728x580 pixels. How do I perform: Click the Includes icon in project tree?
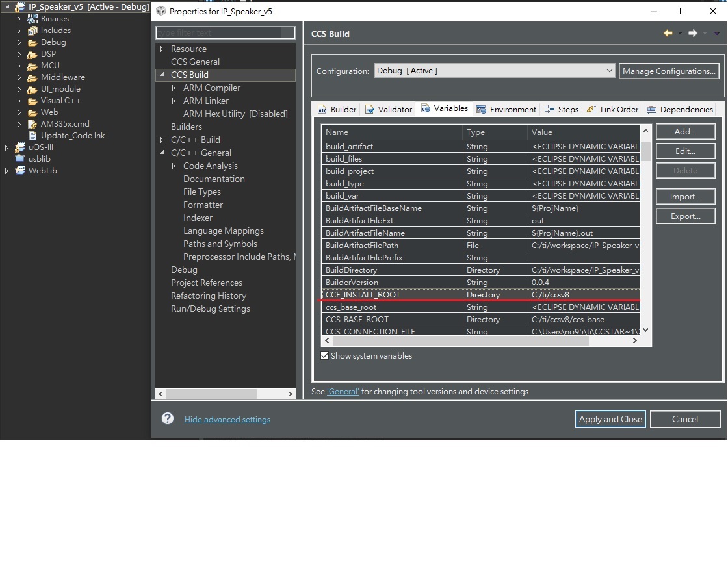pyautogui.click(x=32, y=31)
